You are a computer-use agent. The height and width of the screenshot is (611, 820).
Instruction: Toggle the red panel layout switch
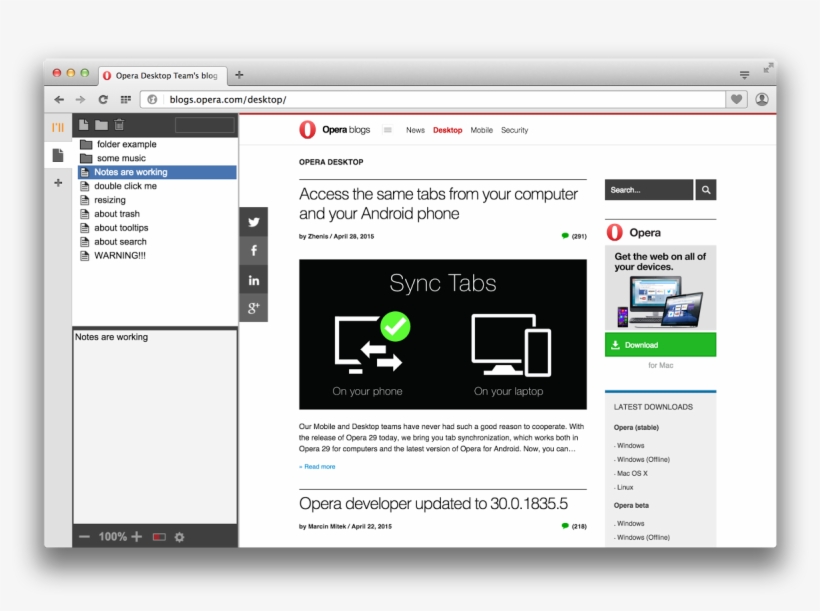[x=159, y=537]
